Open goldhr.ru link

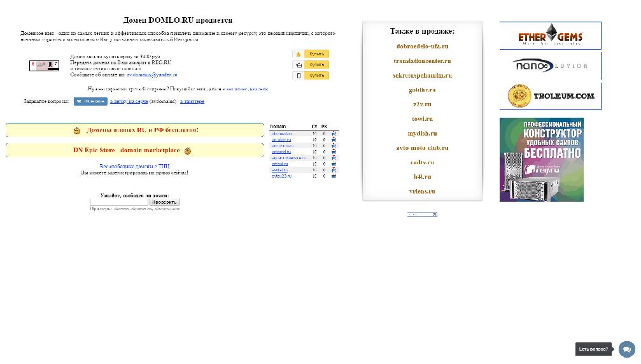[422, 90]
